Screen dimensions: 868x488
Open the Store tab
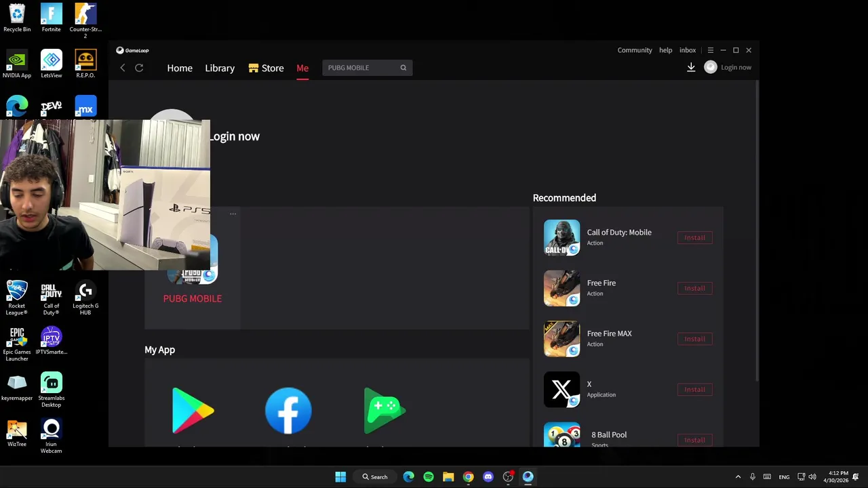tap(266, 68)
